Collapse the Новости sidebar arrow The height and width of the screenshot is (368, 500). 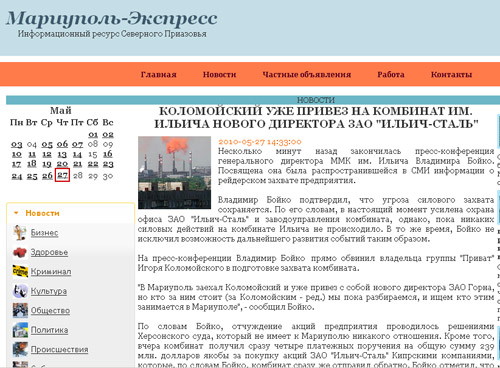pyautogui.click(x=16, y=213)
